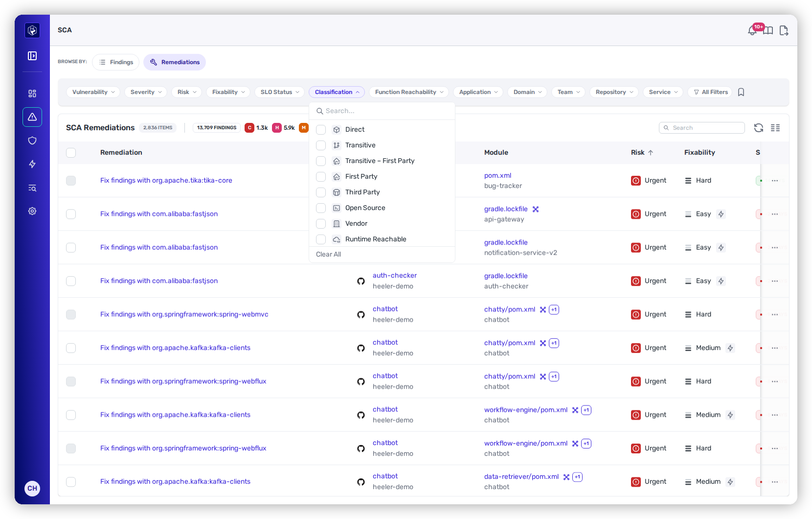Focus the classification search field
Image resolution: width=812 pixels, height=519 pixels.
pyautogui.click(x=382, y=111)
